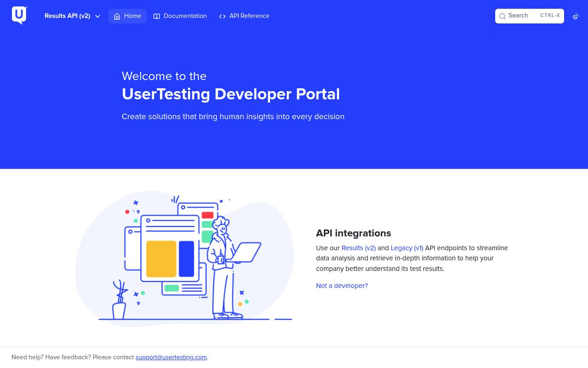
Task: Open the Documentation tab
Action: [x=180, y=16]
